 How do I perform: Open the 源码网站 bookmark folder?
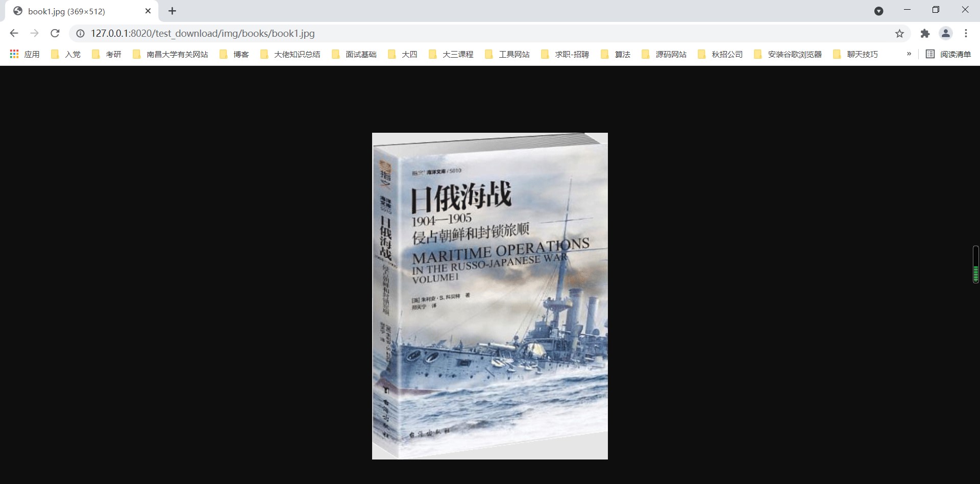(x=664, y=54)
